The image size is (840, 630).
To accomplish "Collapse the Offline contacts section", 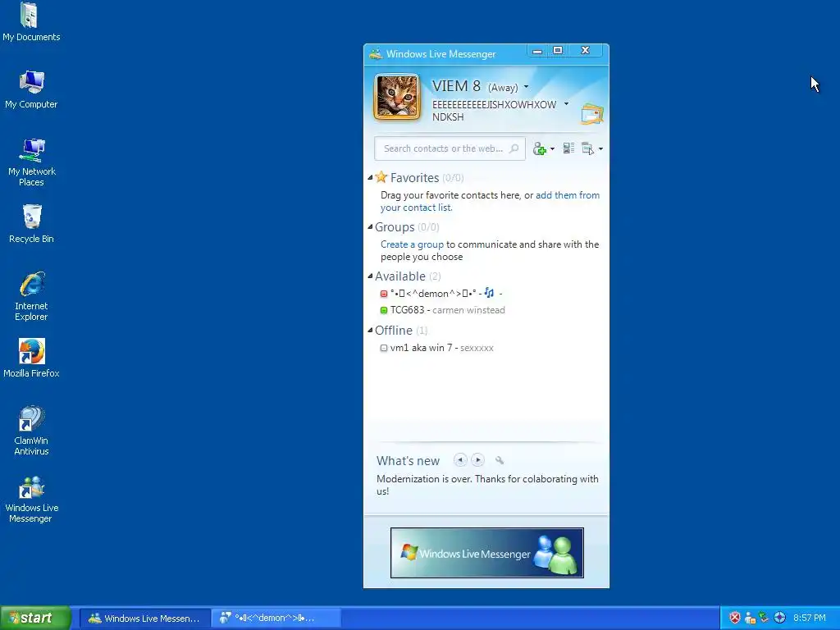I will click(x=370, y=330).
